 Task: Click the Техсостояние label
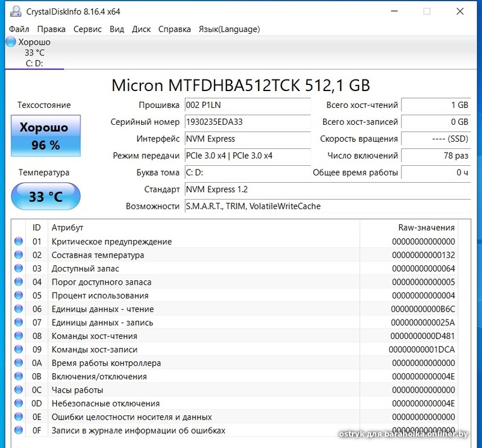pos(44,106)
